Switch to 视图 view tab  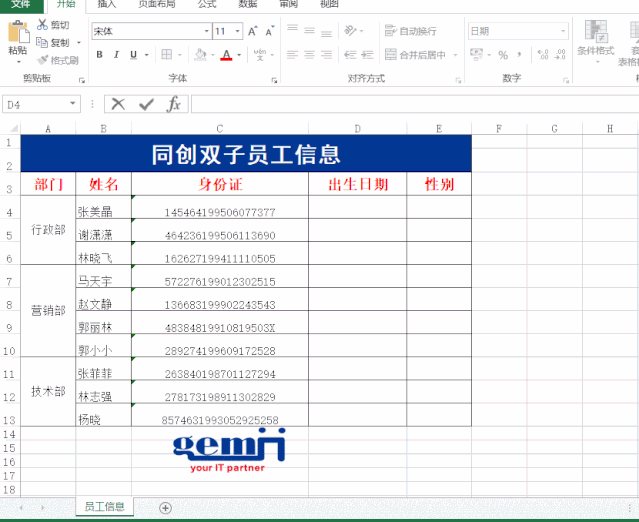tap(329, 4)
